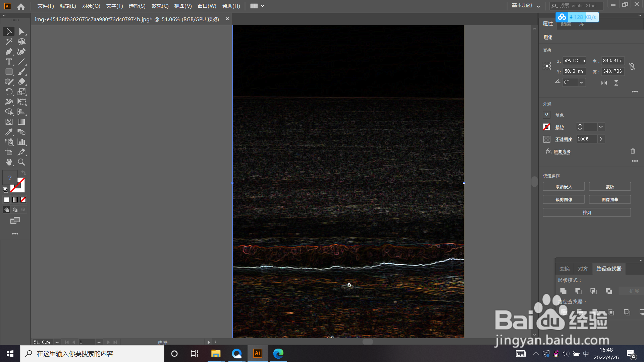Open the 窗口(W) menu
The height and width of the screenshot is (362, 644).
(207, 6)
